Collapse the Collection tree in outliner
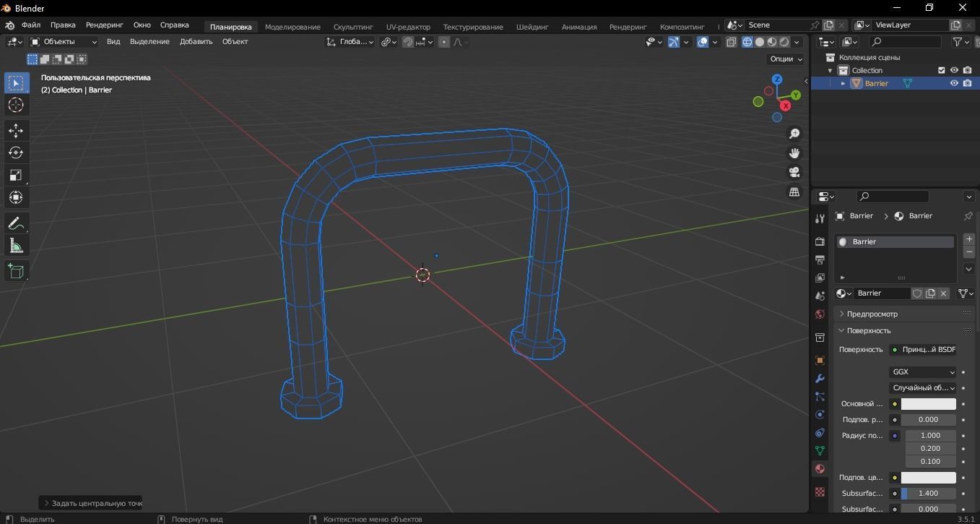Screen dimensions: 980x524 [830, 70]
